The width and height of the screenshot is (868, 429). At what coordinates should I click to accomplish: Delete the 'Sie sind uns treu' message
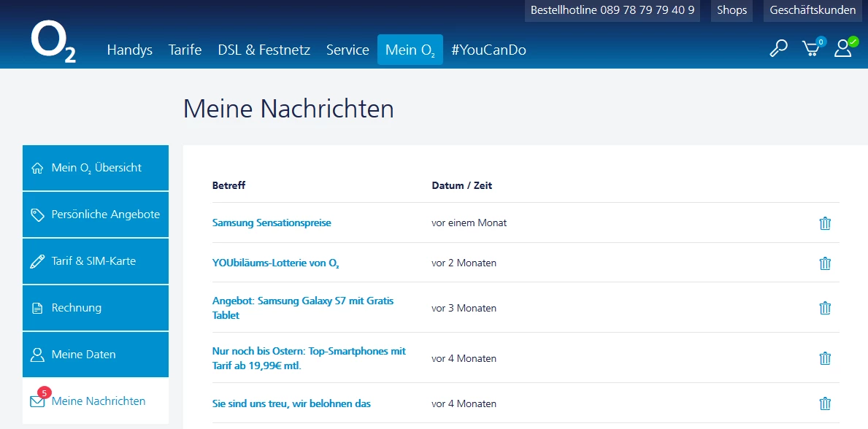click(x=825, y=403)
